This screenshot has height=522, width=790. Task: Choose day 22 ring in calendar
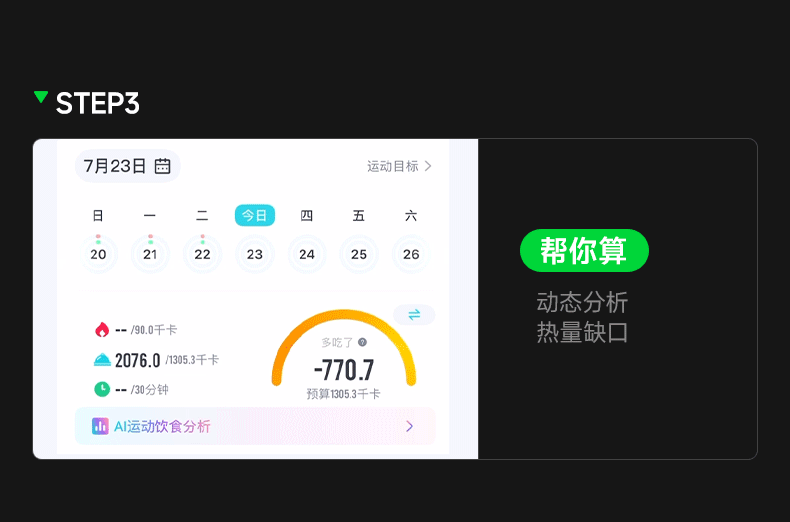click(x=203, y=254)
